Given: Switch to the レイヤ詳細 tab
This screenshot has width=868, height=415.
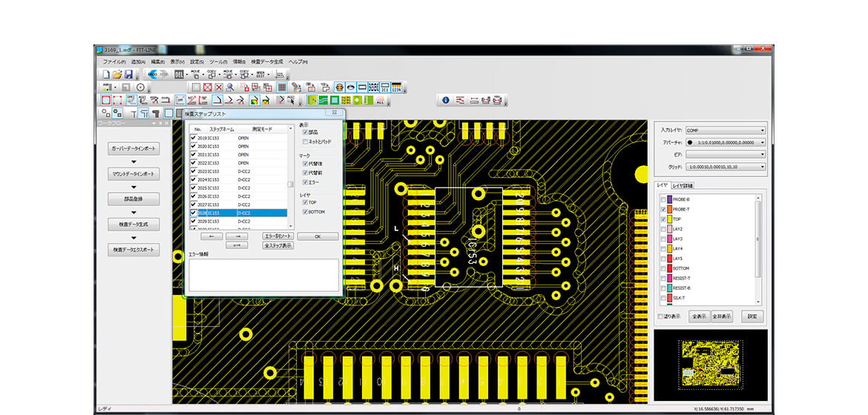Looking at the screenshot, I should click(682, 185).
